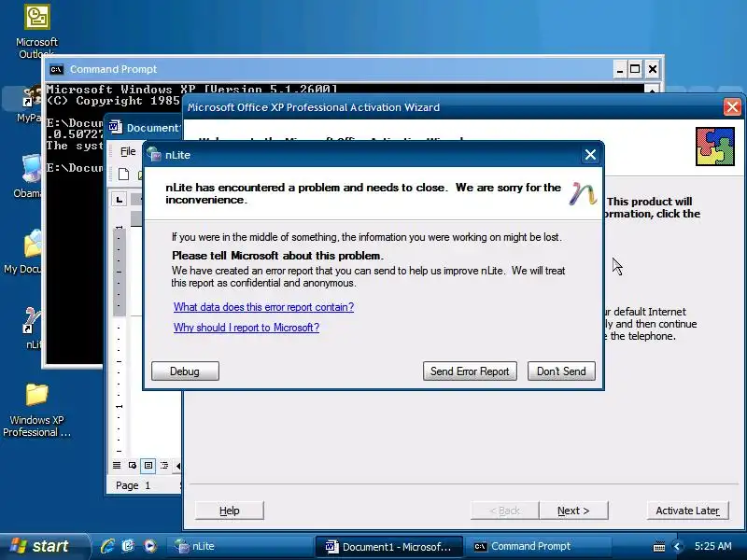Click Help in Office Activation Wizard
Screen dimensions: 747x560
(x=229, y=511)
